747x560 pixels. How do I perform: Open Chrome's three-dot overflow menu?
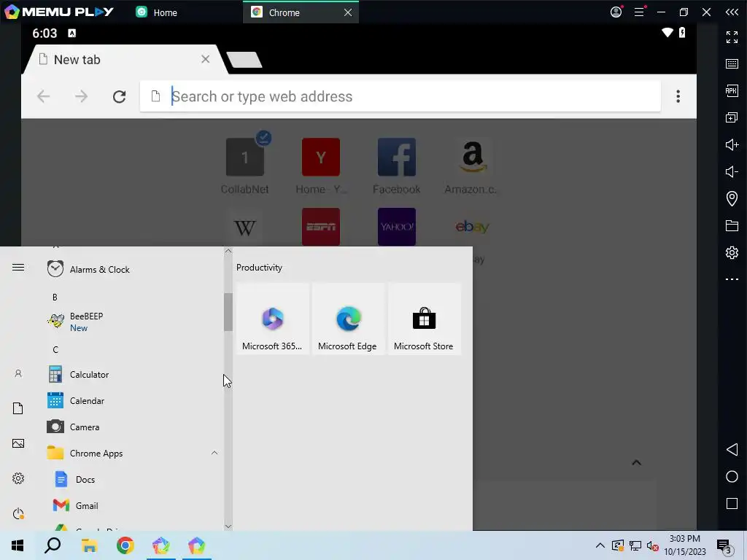pos(678,97)
